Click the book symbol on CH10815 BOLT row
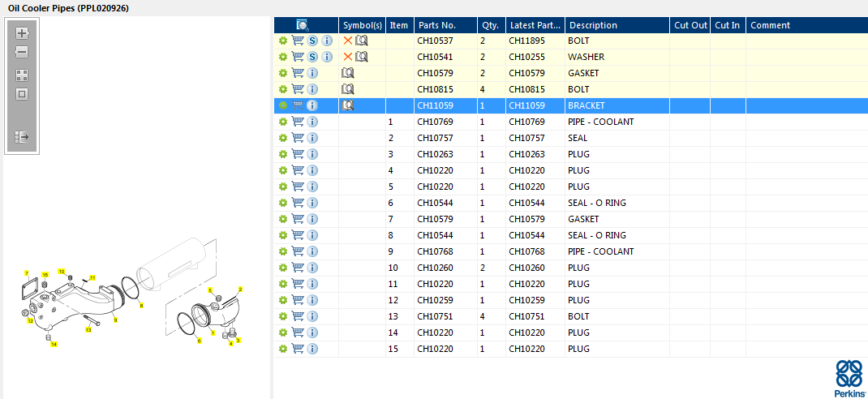This screenshot has height=399, width=868. pos(348,89)
